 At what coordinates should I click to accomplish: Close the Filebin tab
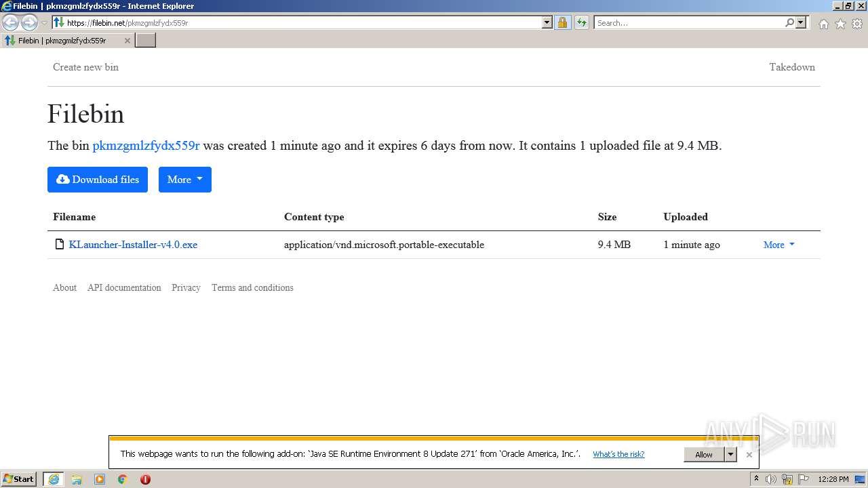[x=127, y=41]
